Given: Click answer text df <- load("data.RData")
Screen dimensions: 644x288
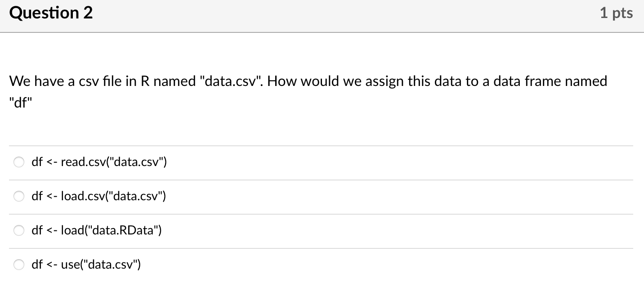Looking at the screenshot, I should click(x=96, y=231).
